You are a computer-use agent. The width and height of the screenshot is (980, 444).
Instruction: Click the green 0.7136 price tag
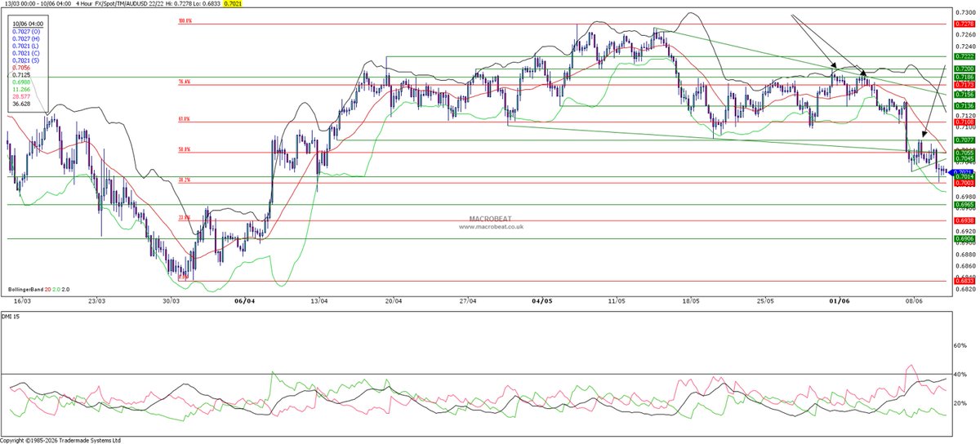[963, 106]
